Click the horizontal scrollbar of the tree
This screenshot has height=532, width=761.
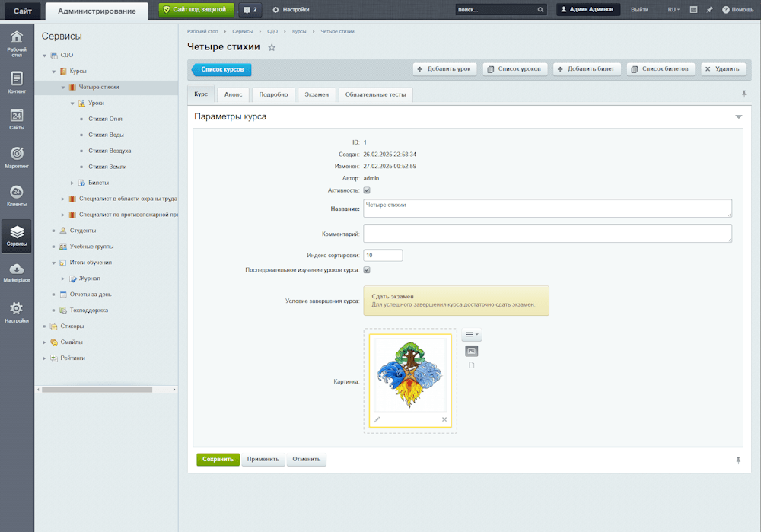97,389
